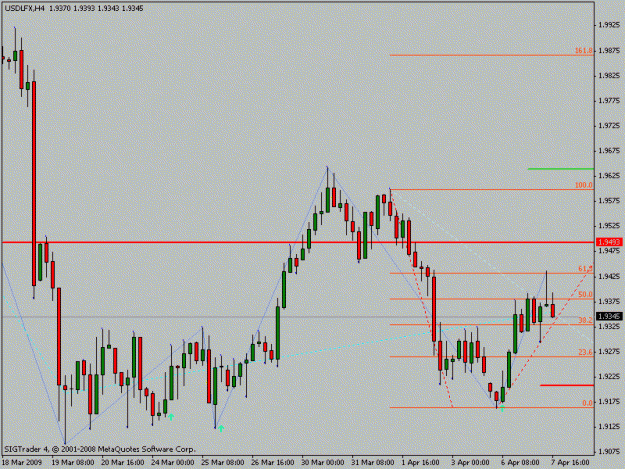Select the green up arrow under 25 Mar low
Screen dimensions: 625x469
[221, 429]
